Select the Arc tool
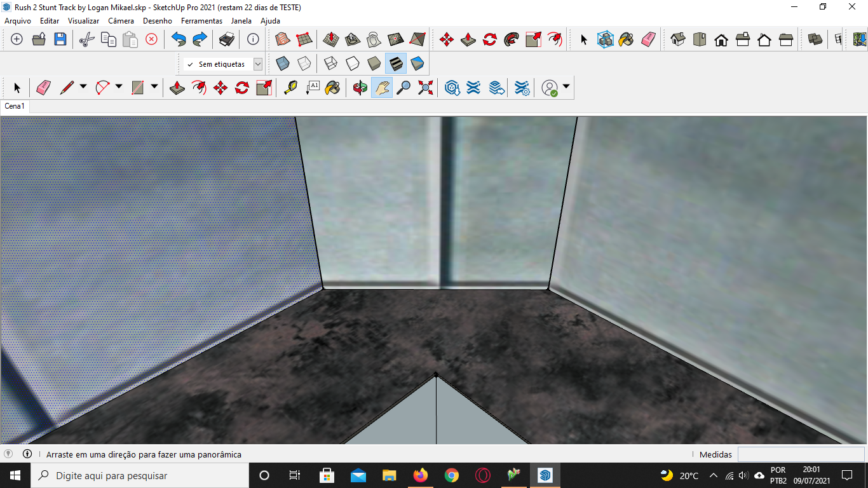The width and height of the screenshot is (868, 488). (103, 88)
